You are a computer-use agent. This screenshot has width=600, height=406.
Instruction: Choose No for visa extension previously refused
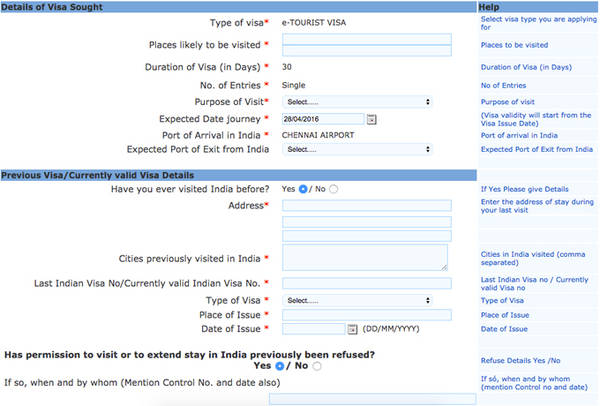[318, 366]
